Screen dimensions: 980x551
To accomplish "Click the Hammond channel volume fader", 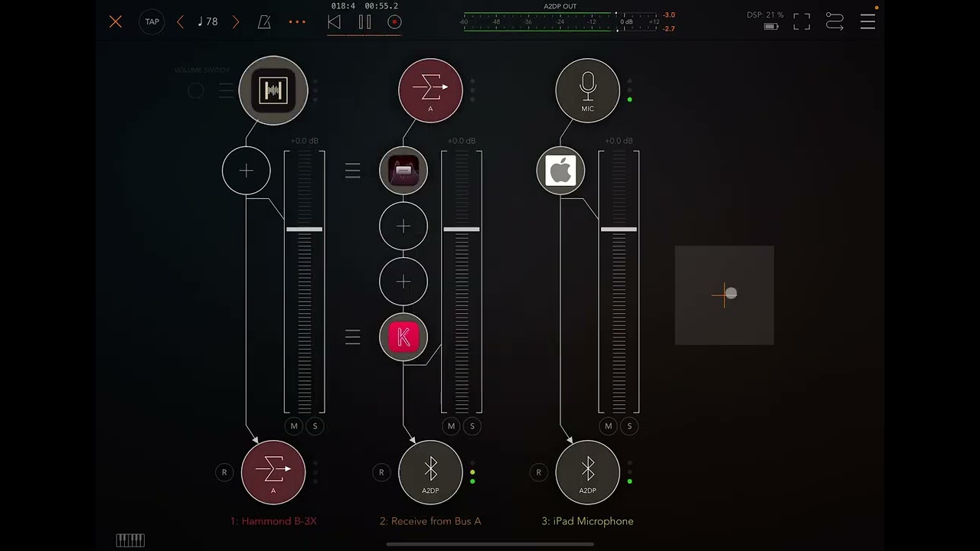I will [x=305, y=229].
